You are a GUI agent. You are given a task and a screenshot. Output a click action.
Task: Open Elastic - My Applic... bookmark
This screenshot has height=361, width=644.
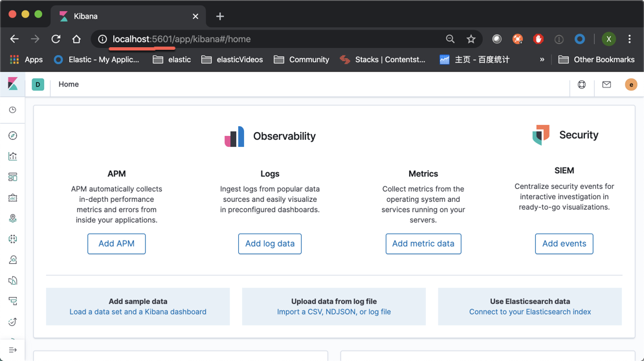(x=97, y=60)
